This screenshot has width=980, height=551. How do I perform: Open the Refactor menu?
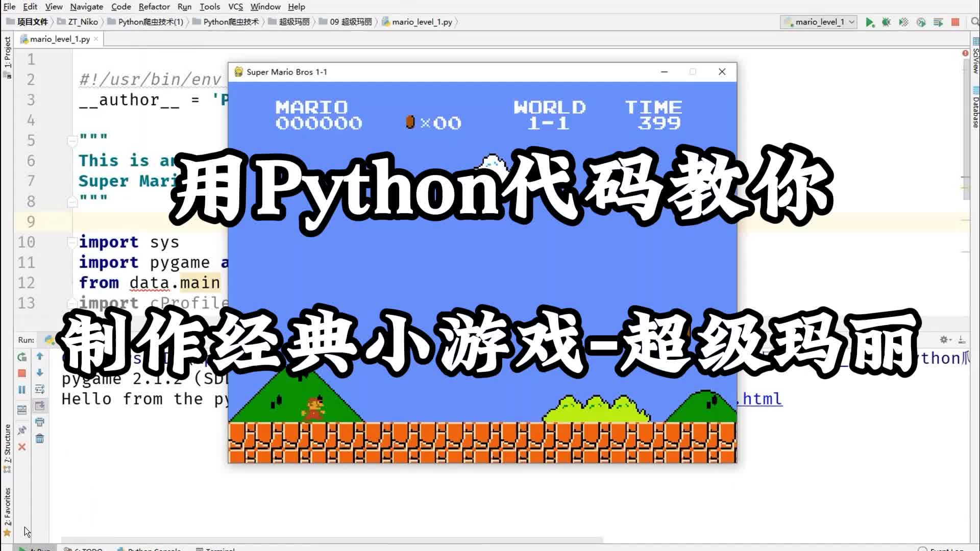154,7
